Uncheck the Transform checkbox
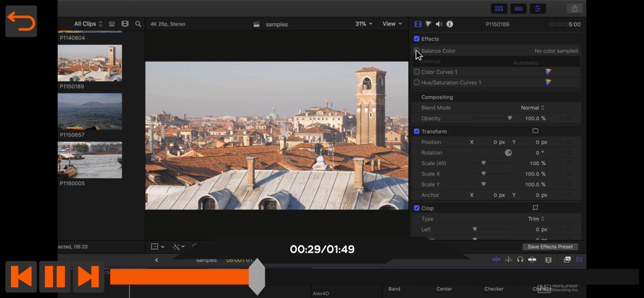Screen dimensions: 644x298 pyautogui.click(x=417, y=132)
